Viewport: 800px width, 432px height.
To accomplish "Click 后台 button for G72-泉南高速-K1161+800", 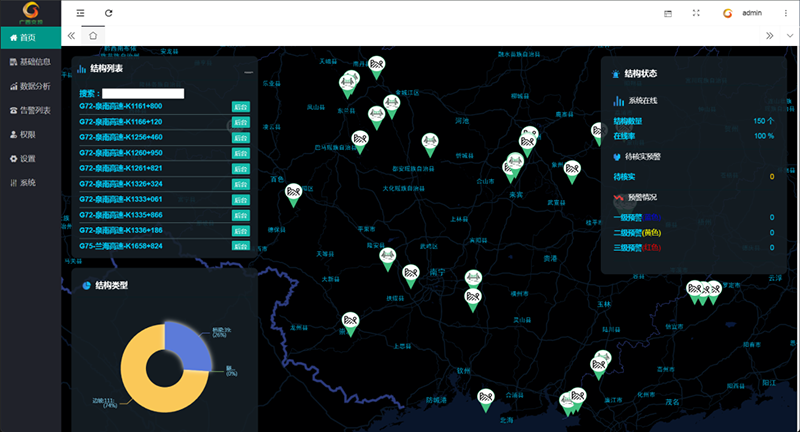I will coord(240,107).
